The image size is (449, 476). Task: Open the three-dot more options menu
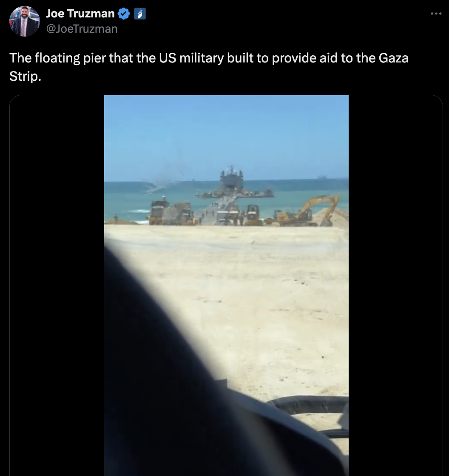point(436,13)
